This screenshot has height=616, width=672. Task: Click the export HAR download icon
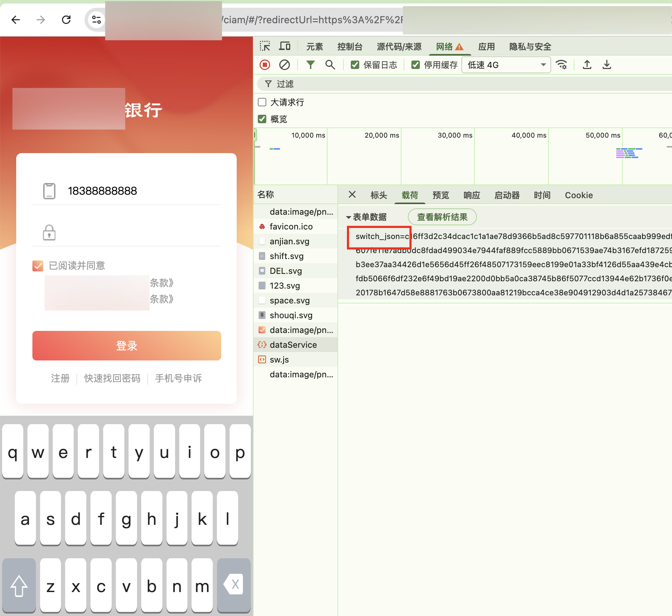606,65
